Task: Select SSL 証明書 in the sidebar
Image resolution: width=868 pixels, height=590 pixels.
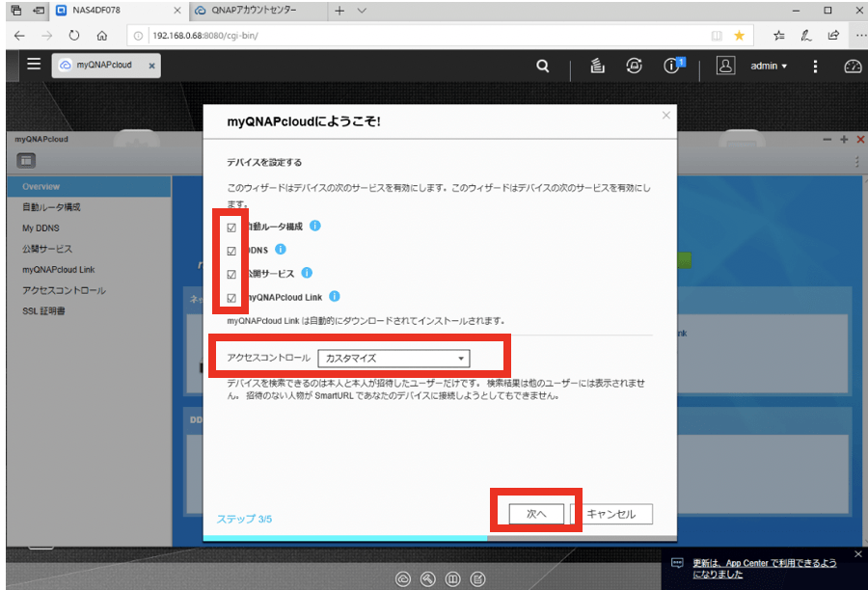Action: click(x=89, y=311)
